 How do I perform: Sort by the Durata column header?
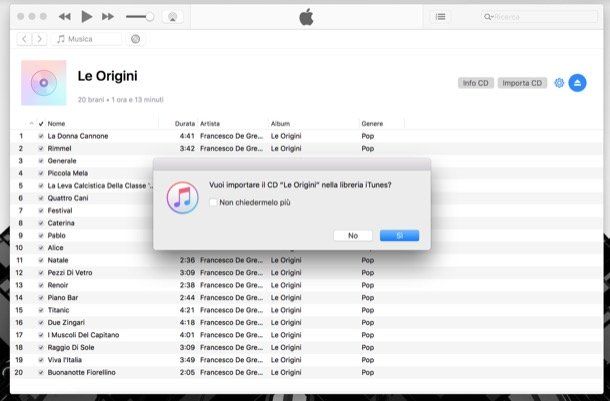tap(184, 124)
